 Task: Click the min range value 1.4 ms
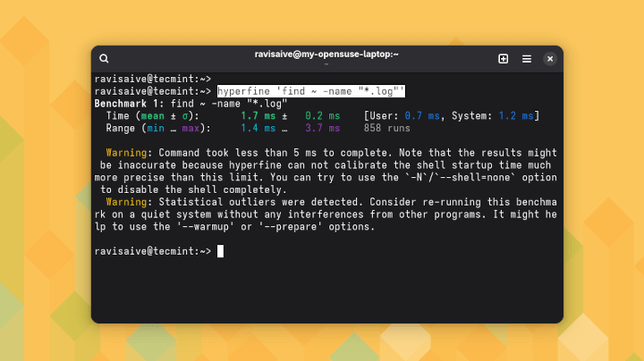[259, 129]
